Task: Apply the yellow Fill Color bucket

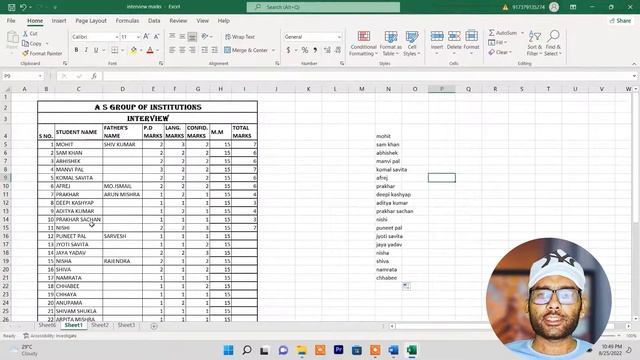Action: pyautogui.click(x=133, y=50)
